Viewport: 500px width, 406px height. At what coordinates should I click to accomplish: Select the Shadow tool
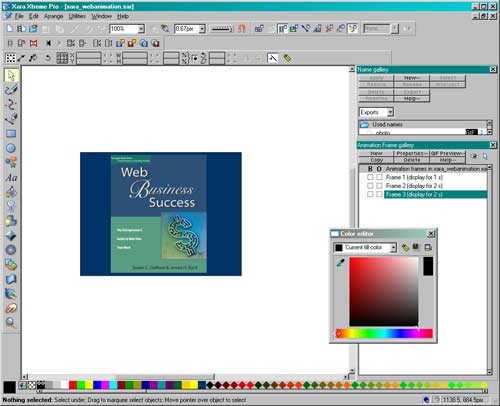[x=11, y=221]
